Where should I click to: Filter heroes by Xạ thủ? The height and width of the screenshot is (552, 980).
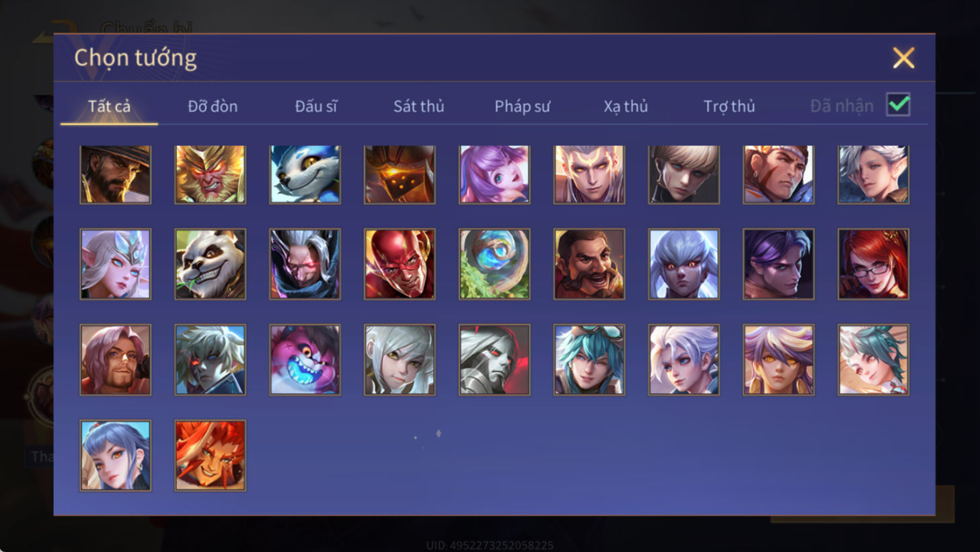click(x=626, y=106)
